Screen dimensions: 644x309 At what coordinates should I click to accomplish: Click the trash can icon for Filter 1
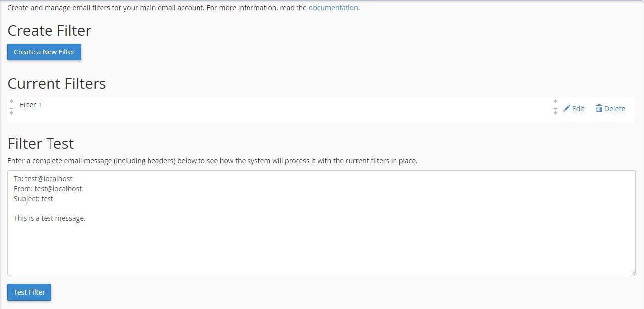pyautogui.click(x=599, y=108)
